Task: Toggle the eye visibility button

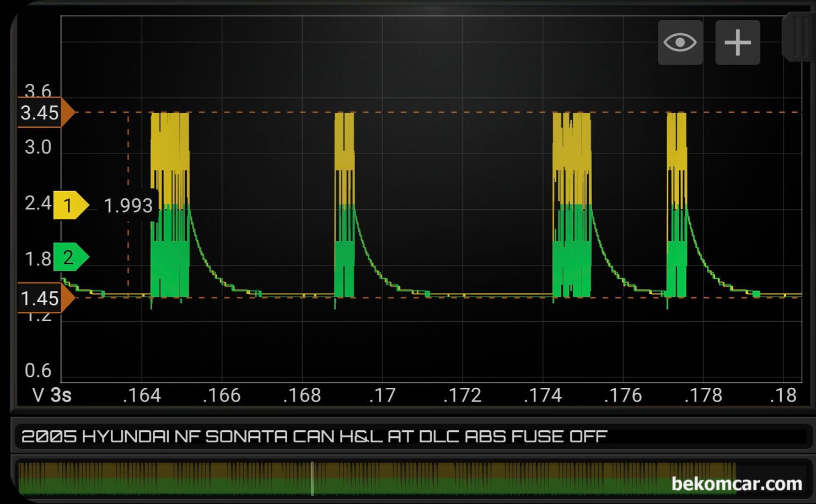Action: (x=680, y=42)
